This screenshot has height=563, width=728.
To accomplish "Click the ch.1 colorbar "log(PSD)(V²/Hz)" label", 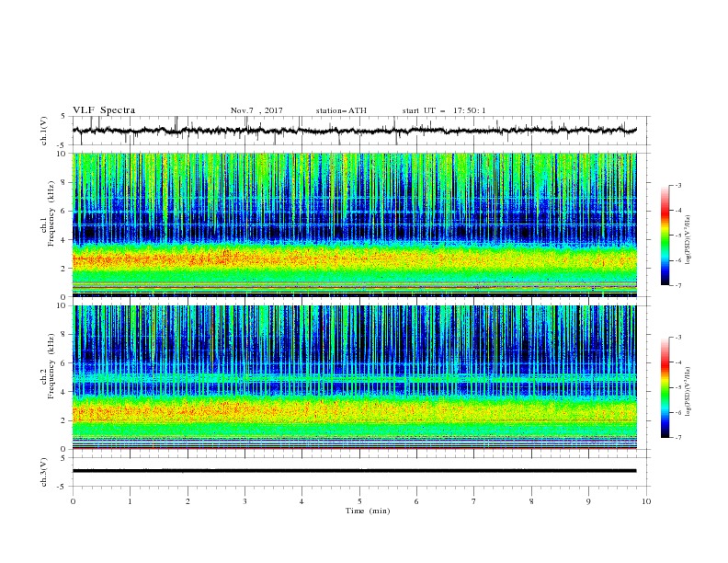I will [688, 240].
